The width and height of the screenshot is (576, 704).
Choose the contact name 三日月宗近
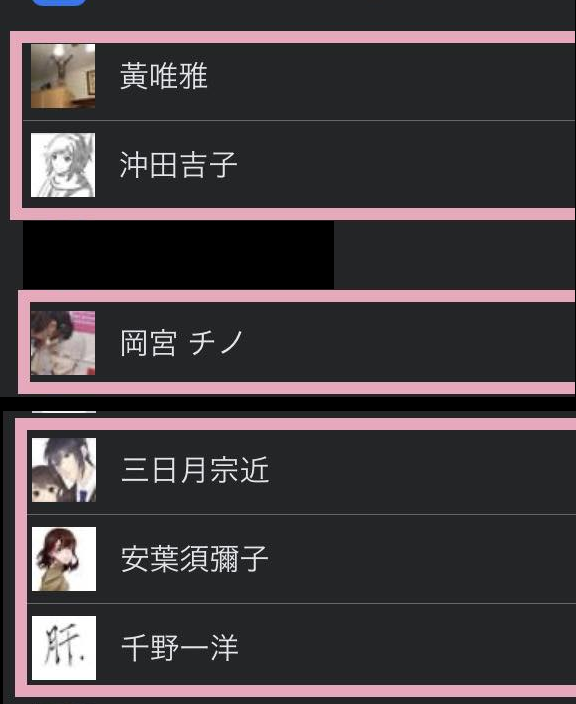click(x=195, y=470)
